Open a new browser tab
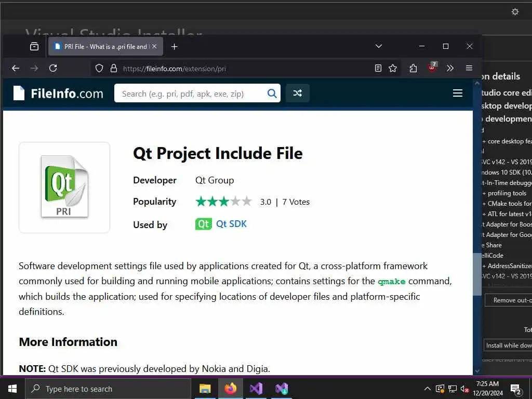The image size is (532, 399). (x=175, y=46)
